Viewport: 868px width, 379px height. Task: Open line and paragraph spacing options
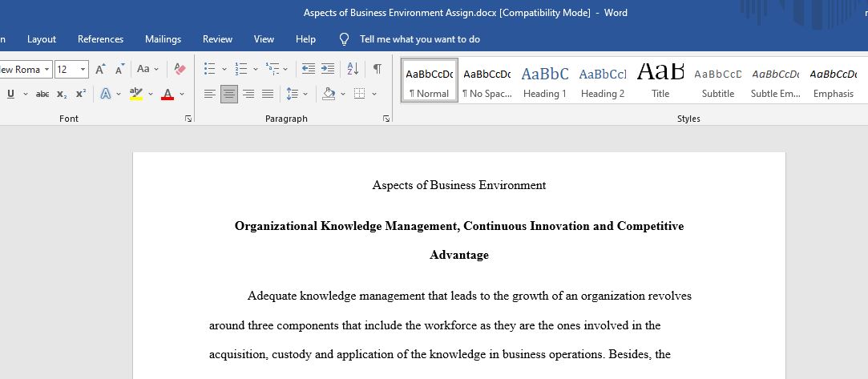tap(293, 94)
